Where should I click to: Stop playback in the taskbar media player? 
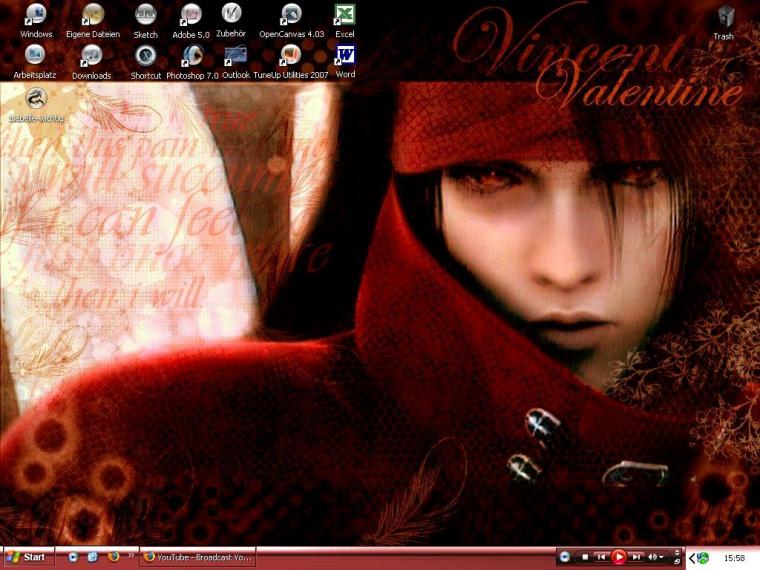[x=585, y=557]
